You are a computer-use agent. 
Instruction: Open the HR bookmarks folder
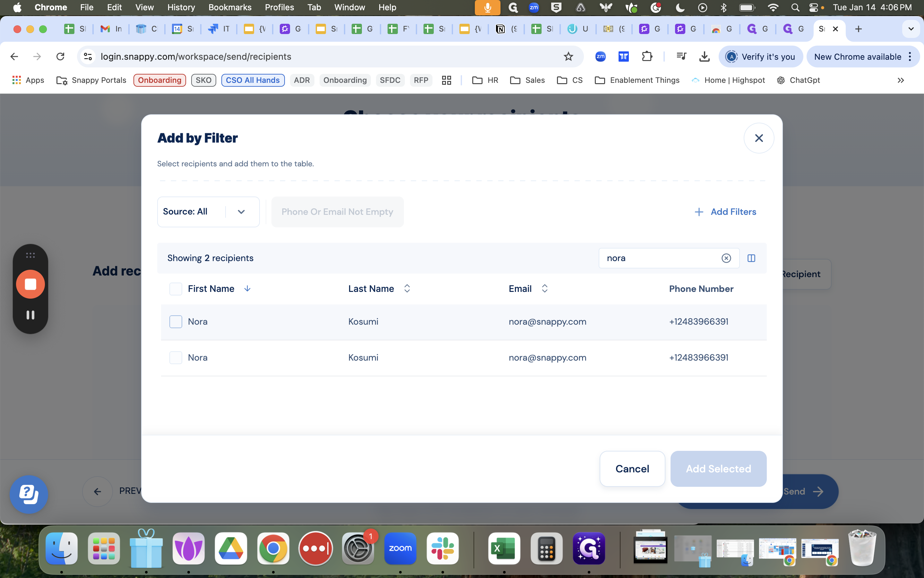click(x=485, y=80)
